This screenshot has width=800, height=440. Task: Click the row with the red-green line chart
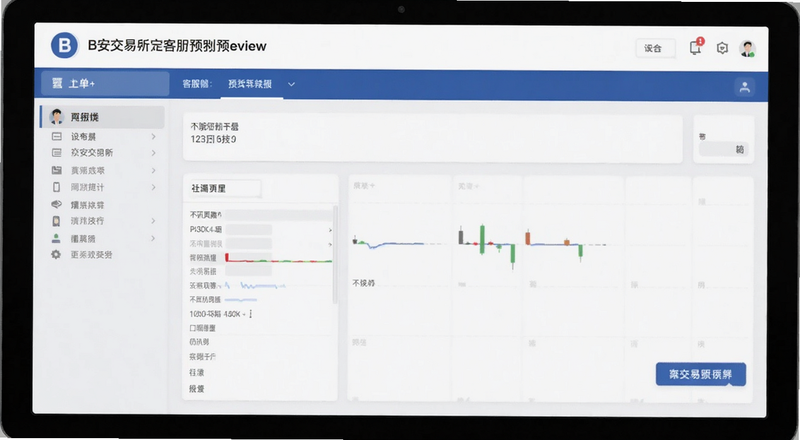tap(260, 258)
